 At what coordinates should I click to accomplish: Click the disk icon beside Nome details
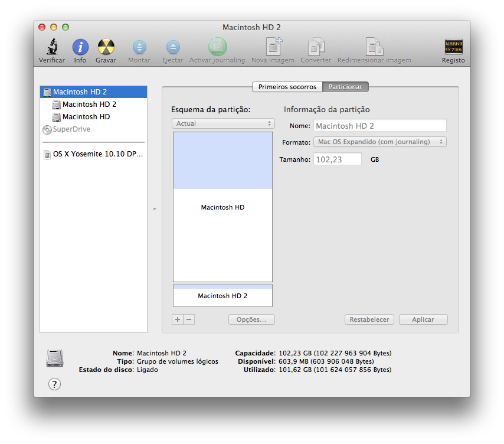pos(55,358)
